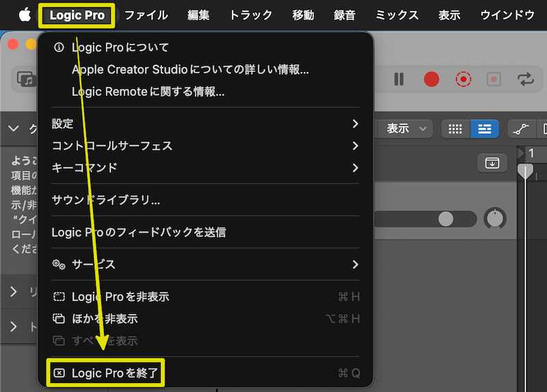
Task: Click the track volume slider knob
Action: click(x=446, y=219)
